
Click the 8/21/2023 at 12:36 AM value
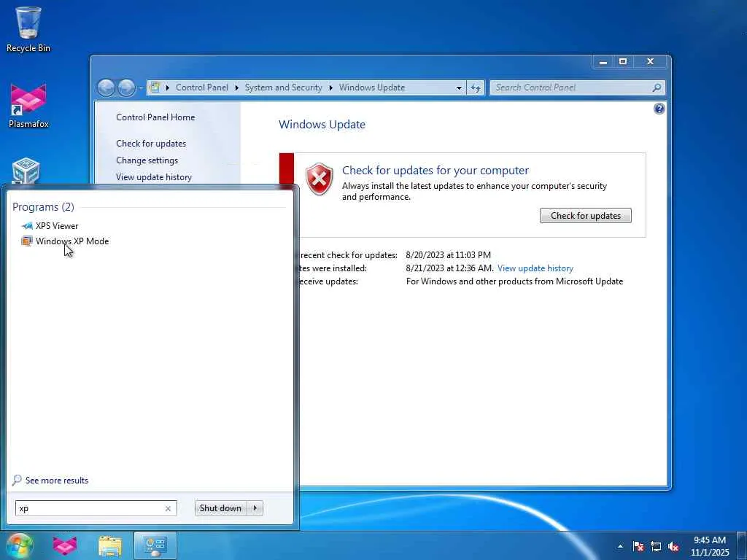(449, 268)
